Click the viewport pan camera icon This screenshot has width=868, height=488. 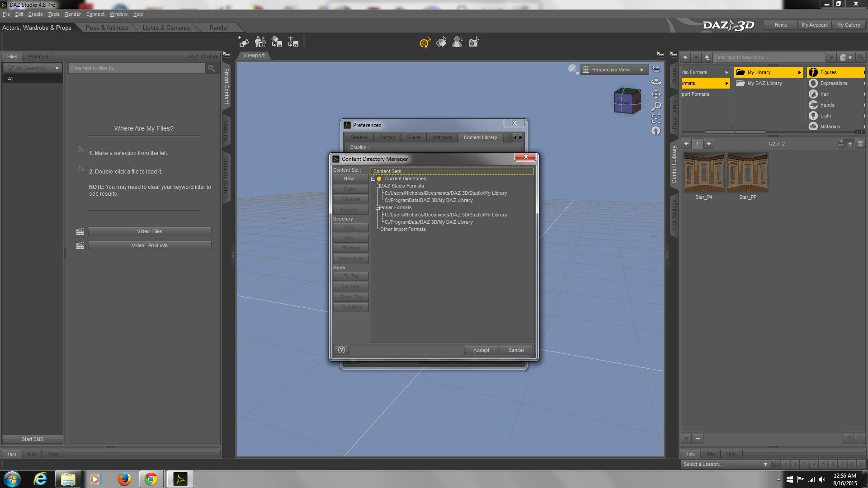coord(656,94)
